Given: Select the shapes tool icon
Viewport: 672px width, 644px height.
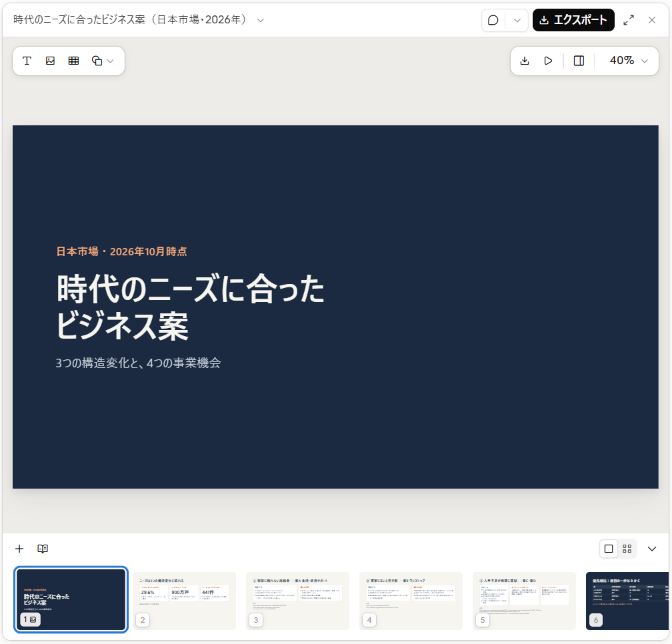Looking at the screenshot, I should [97, 61].
